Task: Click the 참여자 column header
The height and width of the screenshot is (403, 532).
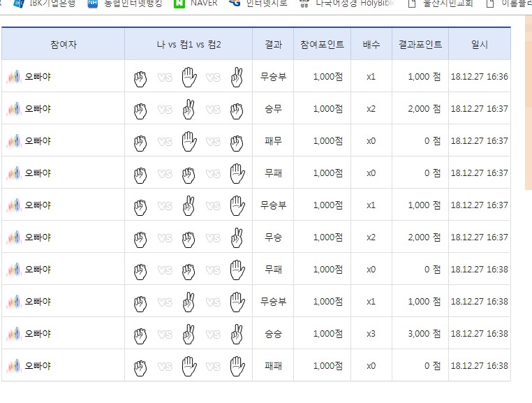Action: tap(64, 44)
